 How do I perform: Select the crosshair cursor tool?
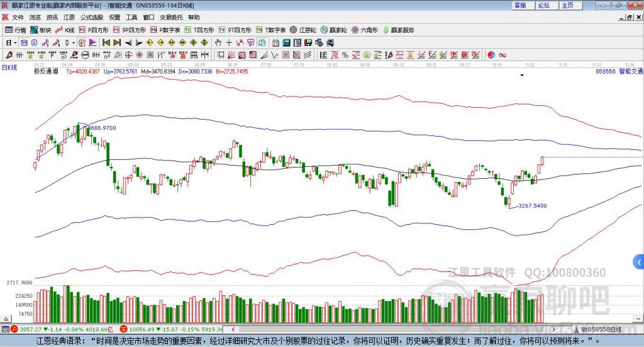tap(230, 43)
